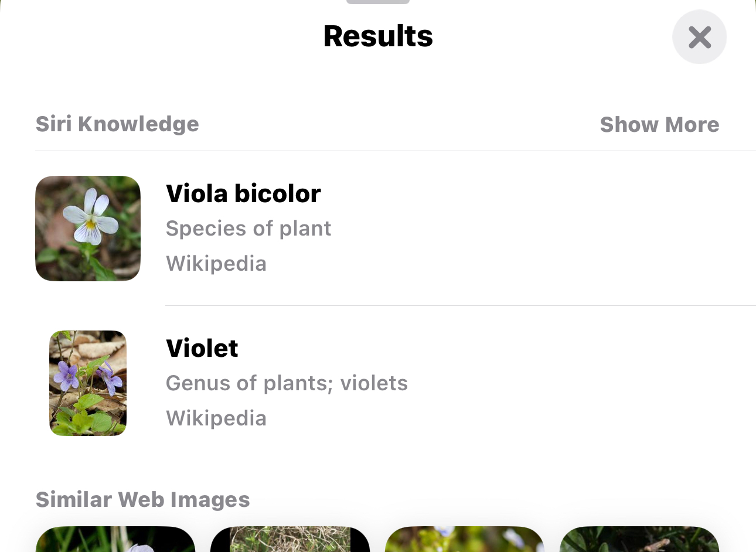Open the Wikipedia source under Violet
756x552 pixels.
(216, 418)
